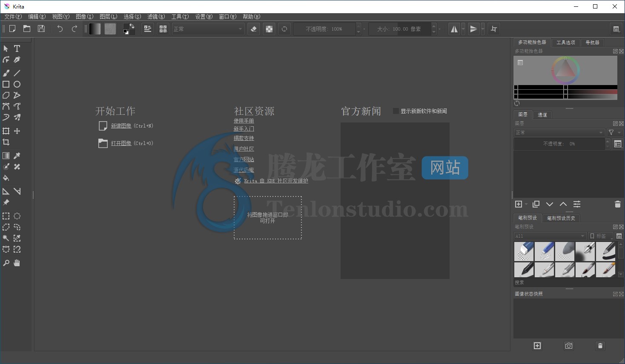
Task: Select the Rectangular Selection tool
Action: tap(6, 216)
